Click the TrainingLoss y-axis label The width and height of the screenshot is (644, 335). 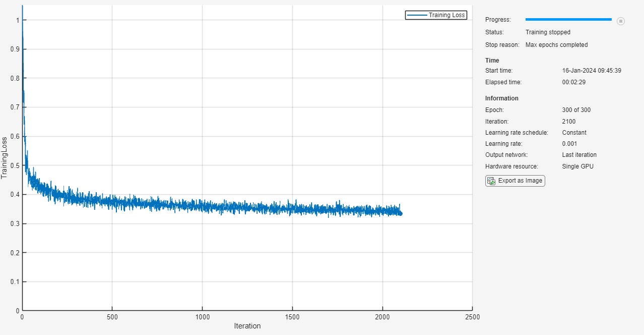click(x=5, y=157)
